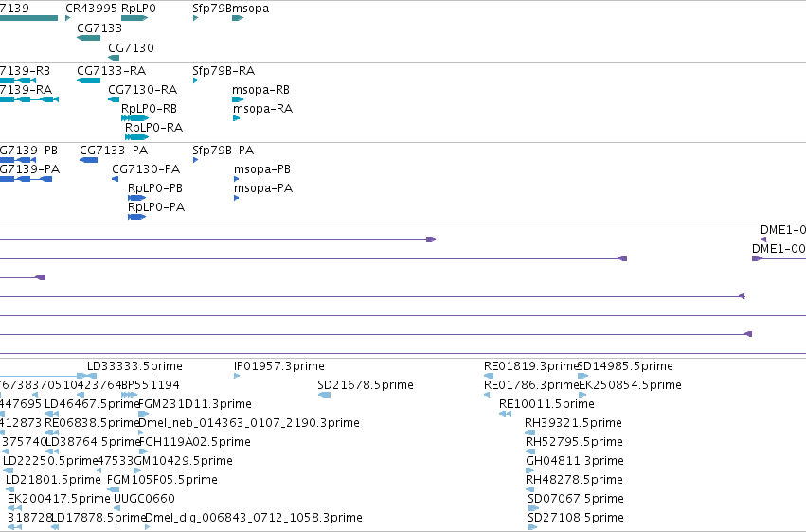
Task: Open EST EK250854.5prime
Action: [630, 385]
